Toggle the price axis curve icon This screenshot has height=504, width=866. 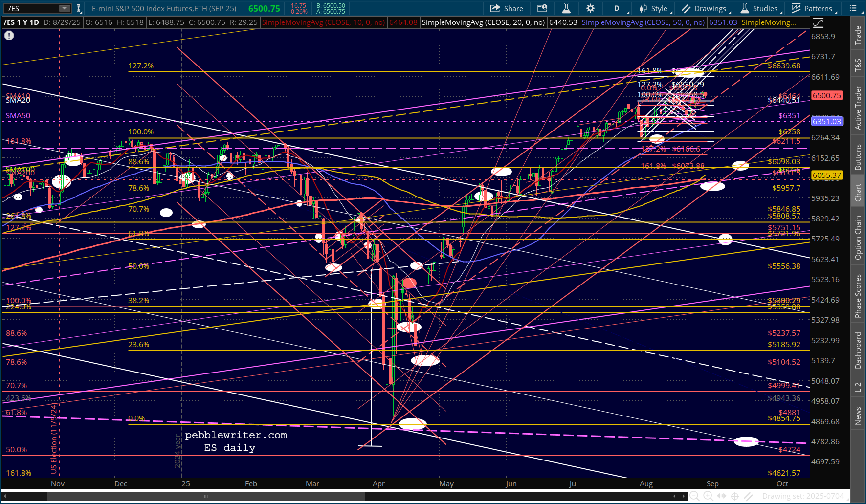(818, 22)
